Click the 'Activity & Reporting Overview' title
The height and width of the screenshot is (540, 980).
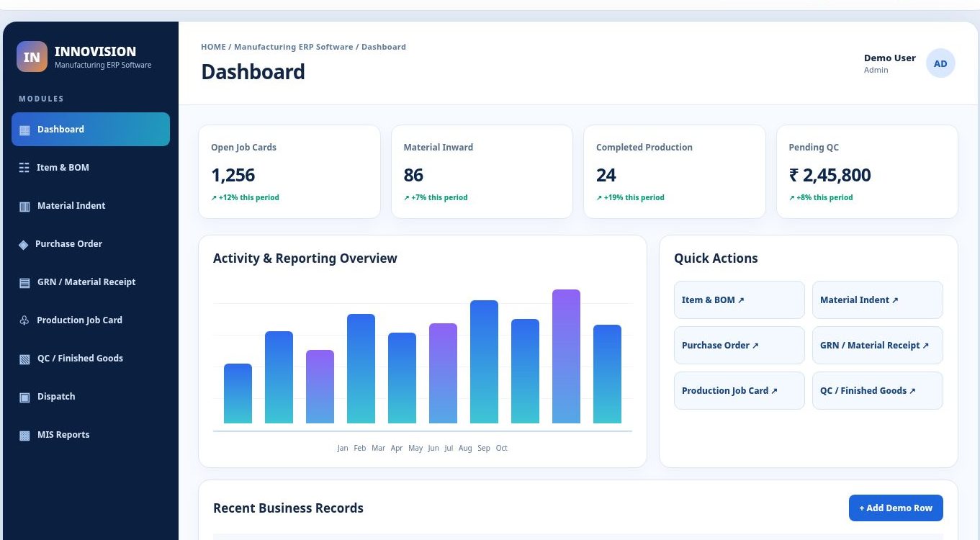(x=305, y=258)
